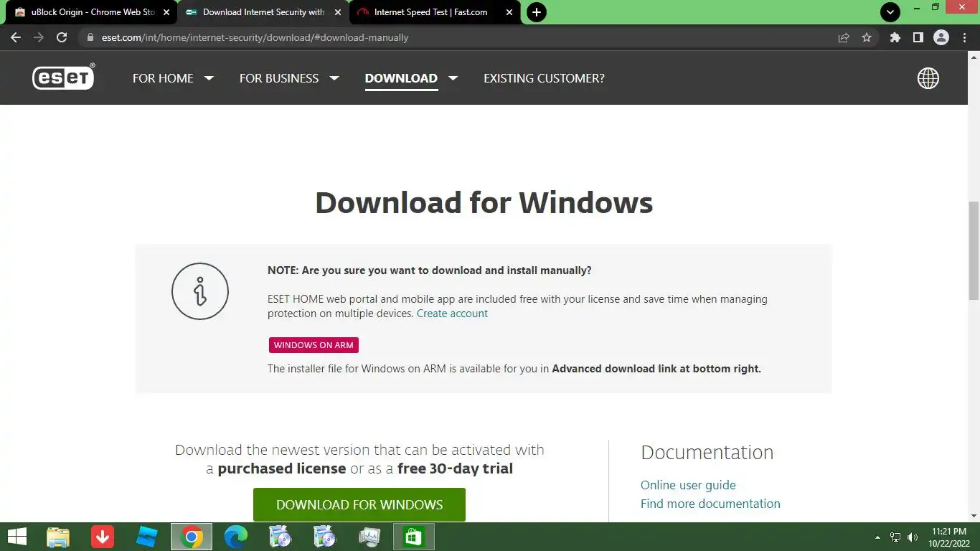This screenshot has width=980, height=551.
Task: Switch to the Fast.com speed test tab
Action: pyautogui.click(x=434, y=12)
